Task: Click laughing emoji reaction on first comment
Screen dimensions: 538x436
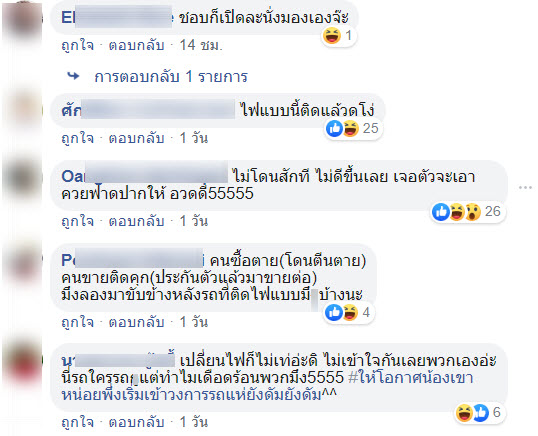Action: (332, 36)
